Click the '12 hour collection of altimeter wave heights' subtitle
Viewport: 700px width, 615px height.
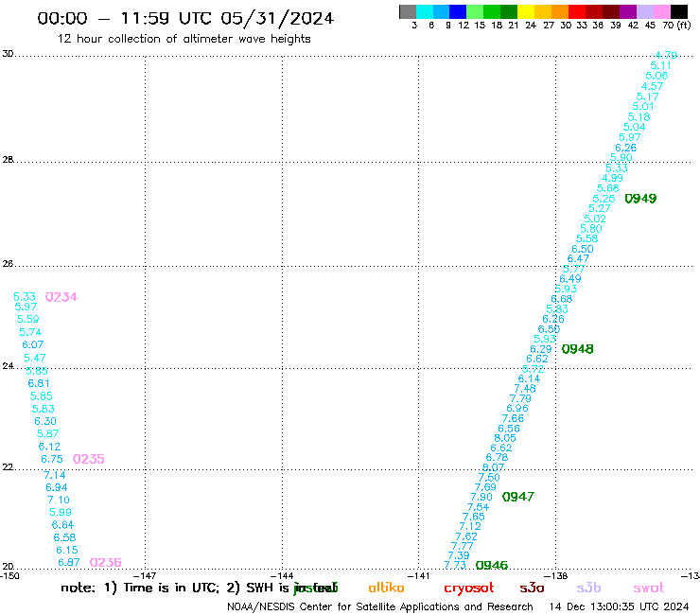tap(184, 39)
